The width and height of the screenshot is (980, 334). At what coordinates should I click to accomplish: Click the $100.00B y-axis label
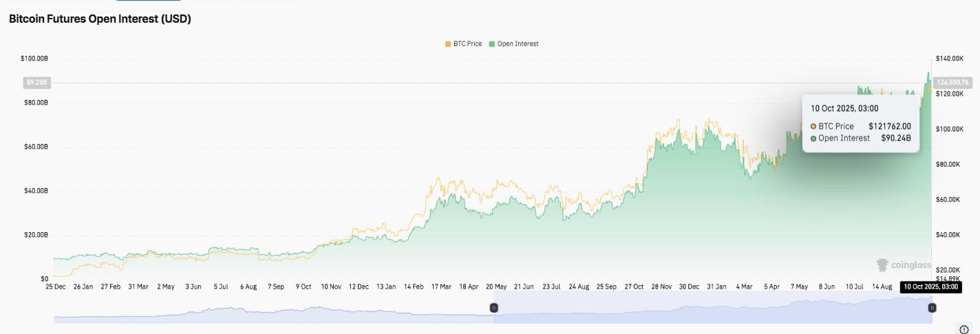(34, 59)
